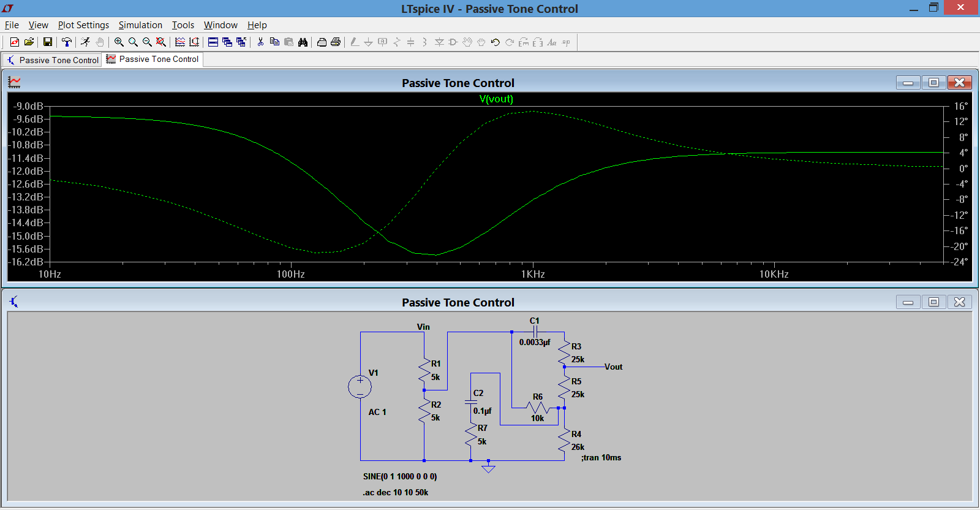980x510 pixels.
Task: Click the Zoom Out magnifier with minus
Action: (147, 42)
